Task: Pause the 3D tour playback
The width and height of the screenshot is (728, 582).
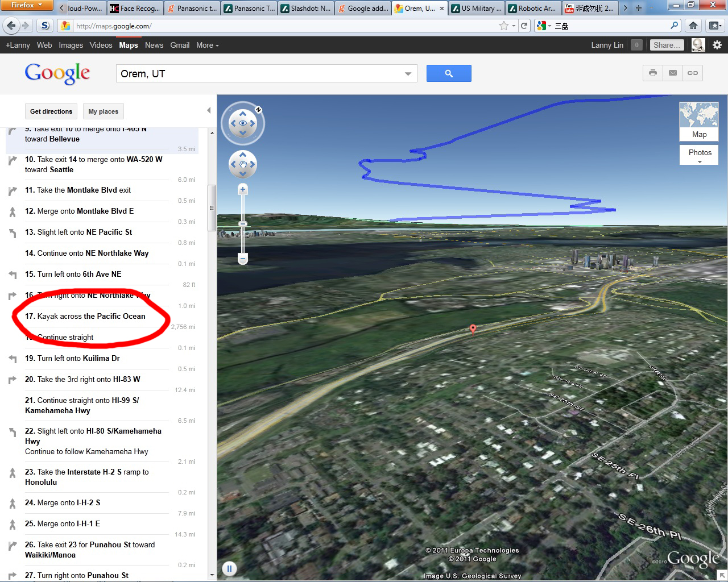Action: coord(229,568)
